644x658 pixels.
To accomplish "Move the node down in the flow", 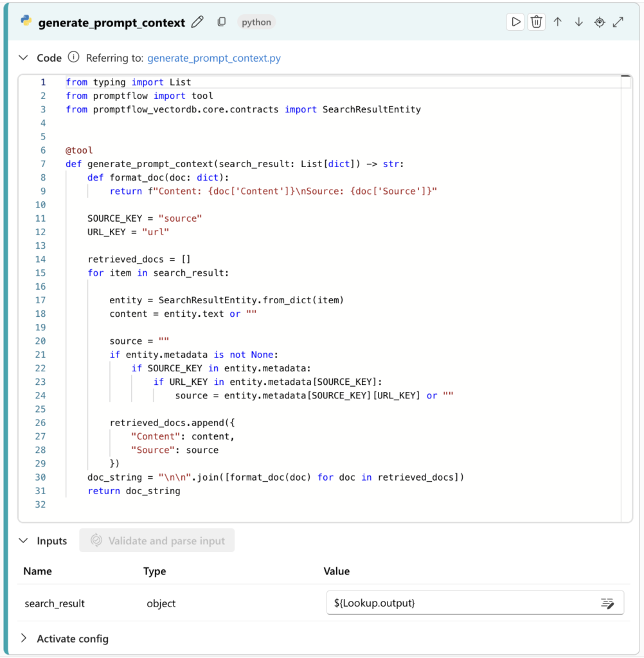I will tap(578, 21).
